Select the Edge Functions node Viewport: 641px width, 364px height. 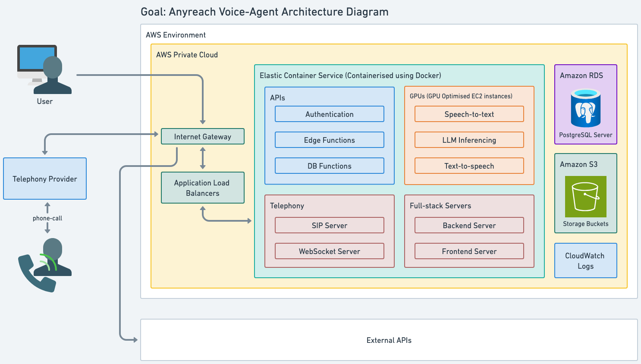[330, 140]
